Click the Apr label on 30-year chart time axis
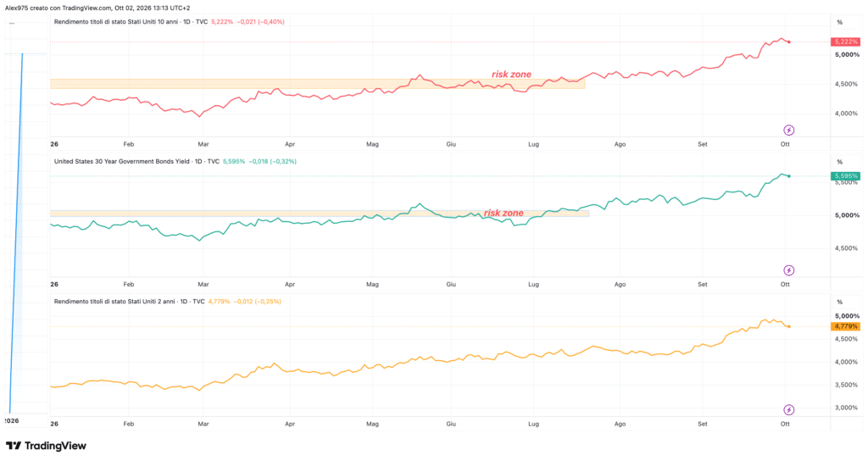The height and width of the screenshot is (461, 868). coord(290,284)
